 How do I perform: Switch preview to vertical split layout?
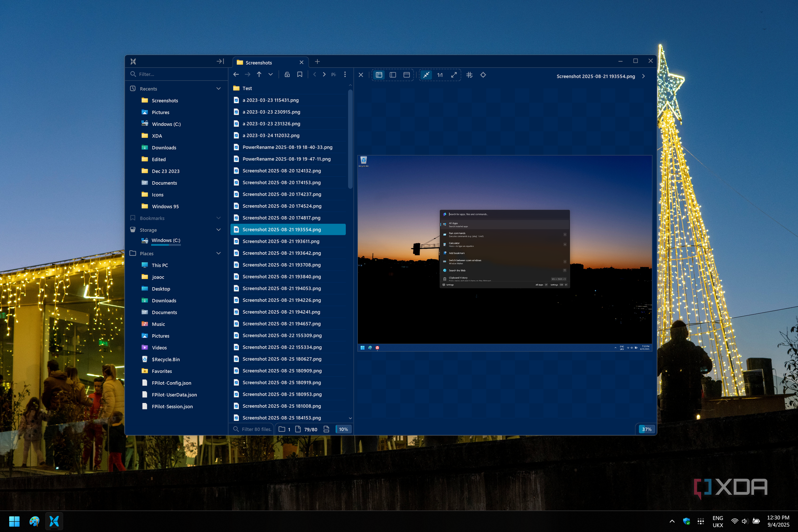click(x=393, y=75)
